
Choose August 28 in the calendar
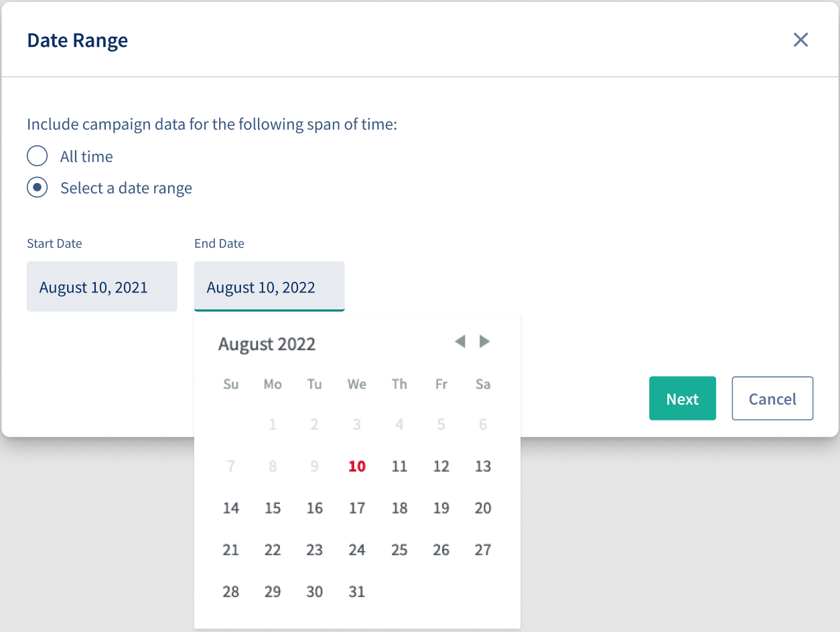tap(231, 592)
